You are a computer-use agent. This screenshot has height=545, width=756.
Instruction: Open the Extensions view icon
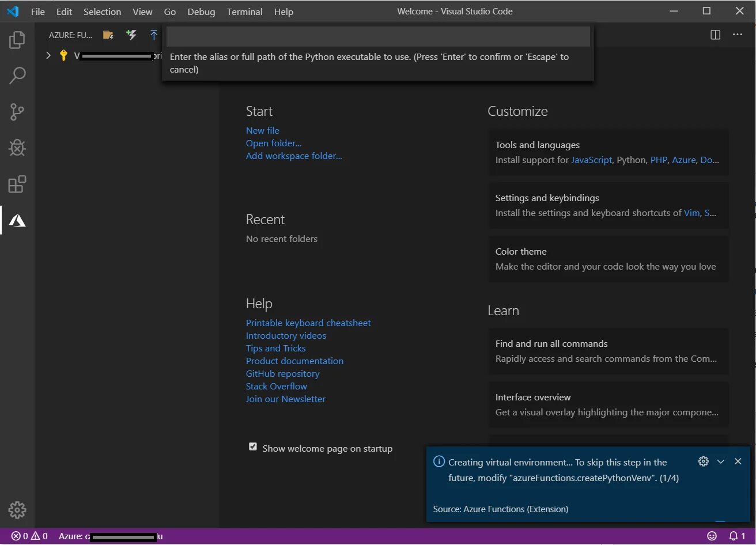pos(17,184)
